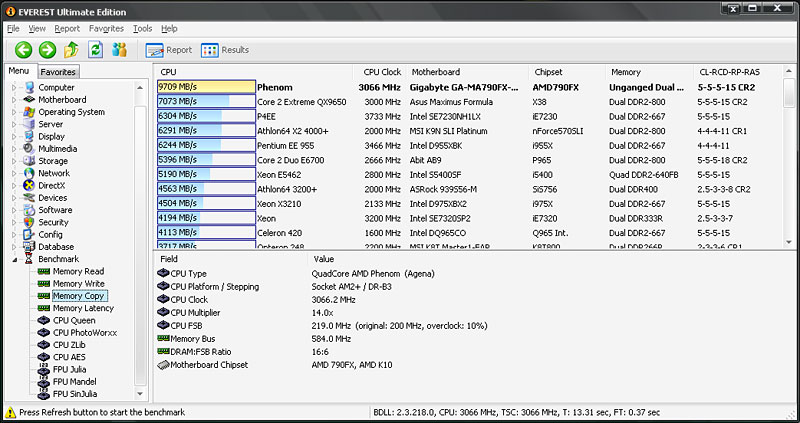Click the tree panel scroll down arrow
Screen dimensions: 800x423
coord(140,393)
